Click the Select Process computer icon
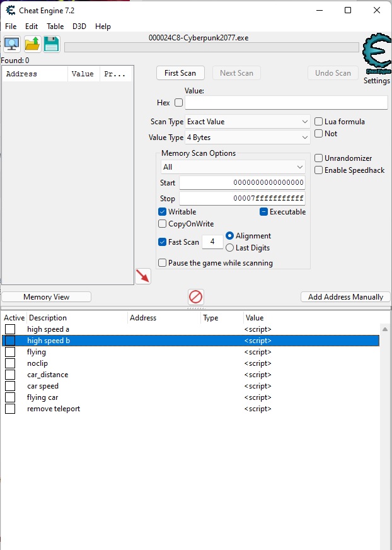Image resolution: width=392 pixels, height=550 pixels. coord(12,44)
